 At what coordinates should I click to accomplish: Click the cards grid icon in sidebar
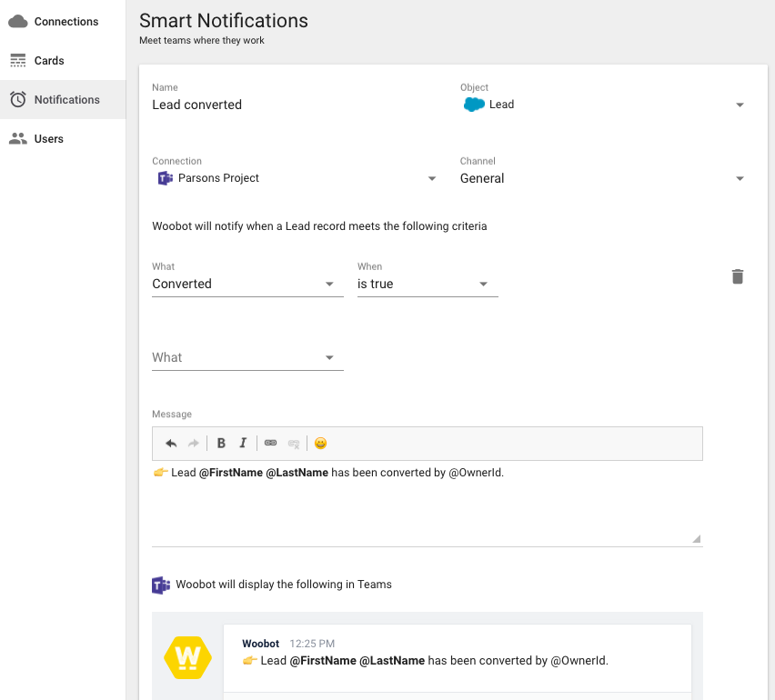[x=18, y=60]
